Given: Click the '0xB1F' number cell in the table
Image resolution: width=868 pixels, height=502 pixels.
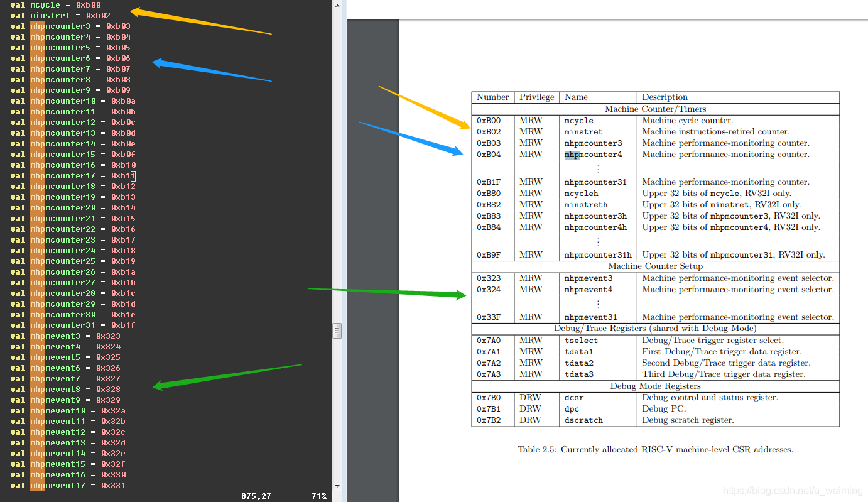Looking at the screenshot, I should [x=489, y=182].
